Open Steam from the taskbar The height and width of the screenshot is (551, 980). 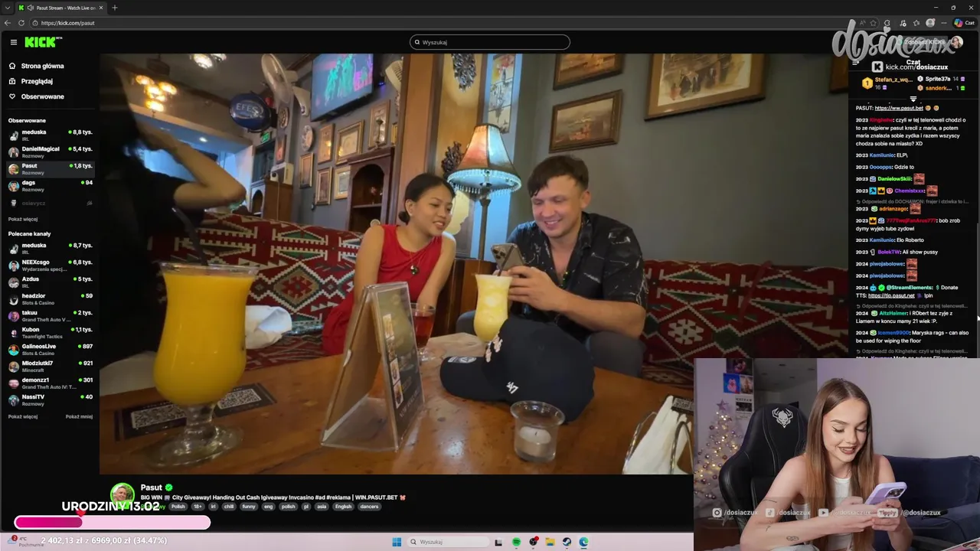coord(567,542)
